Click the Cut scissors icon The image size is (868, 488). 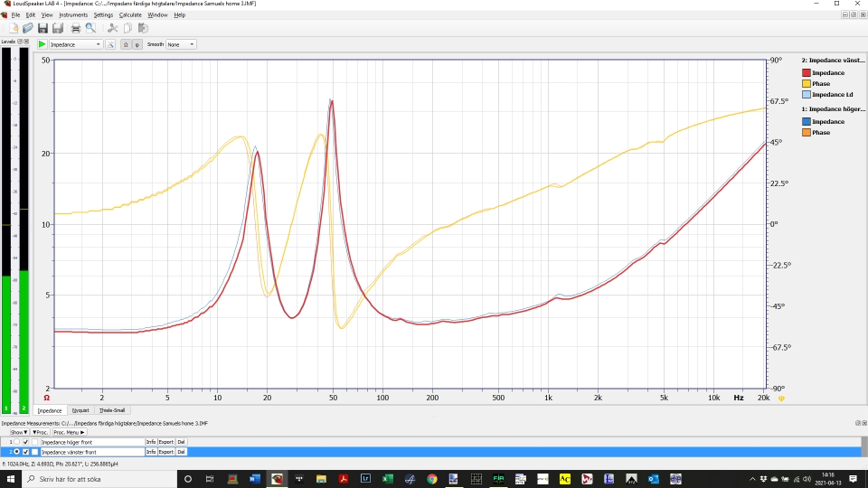tap(112, 28)
